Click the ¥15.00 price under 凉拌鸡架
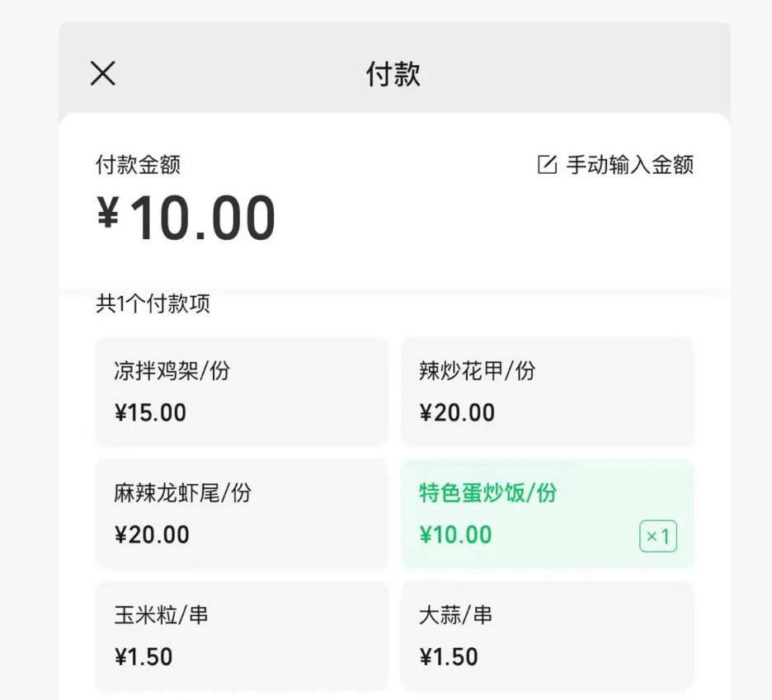The width and height of the screenshot is (772, 700). tap(150, 413)
